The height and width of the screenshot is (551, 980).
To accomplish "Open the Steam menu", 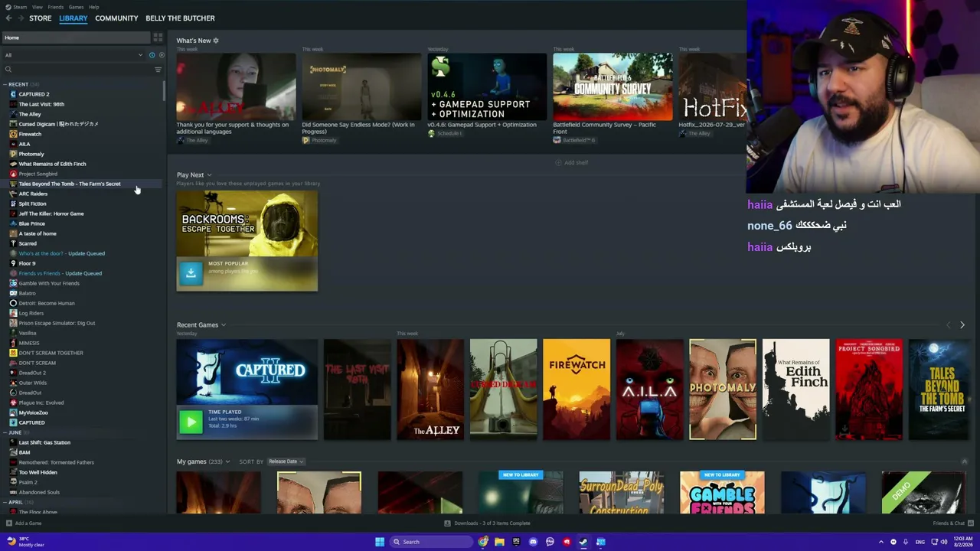I will pyautogui.click(x=20, y=7).
